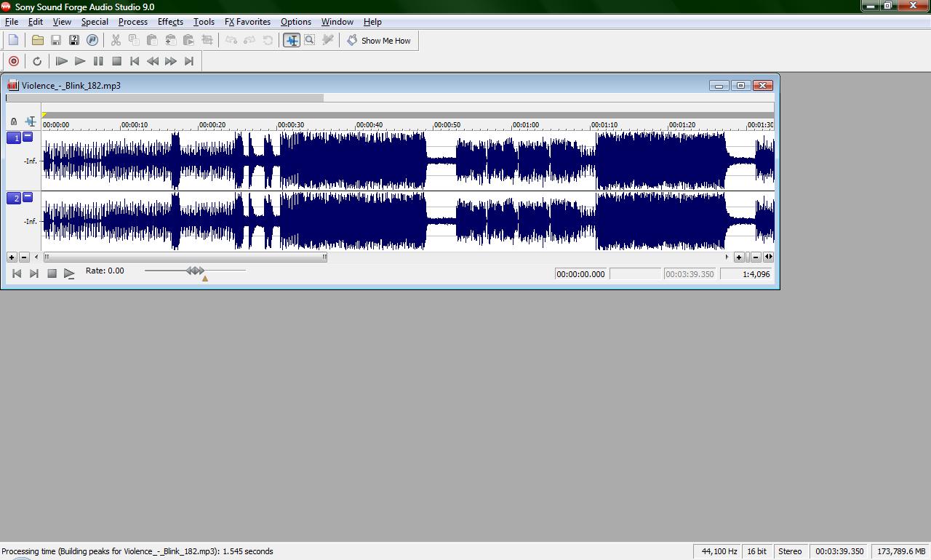Viewport: 931px width, 560px height.
Task: Rewind using transport toolbar
Action: coord(153,61)
